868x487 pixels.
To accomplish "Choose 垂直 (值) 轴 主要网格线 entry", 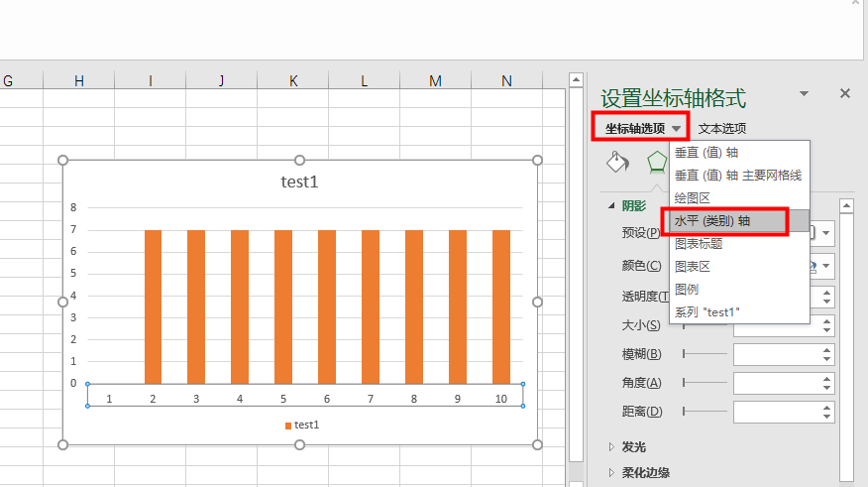I will (x=739, y=176).
